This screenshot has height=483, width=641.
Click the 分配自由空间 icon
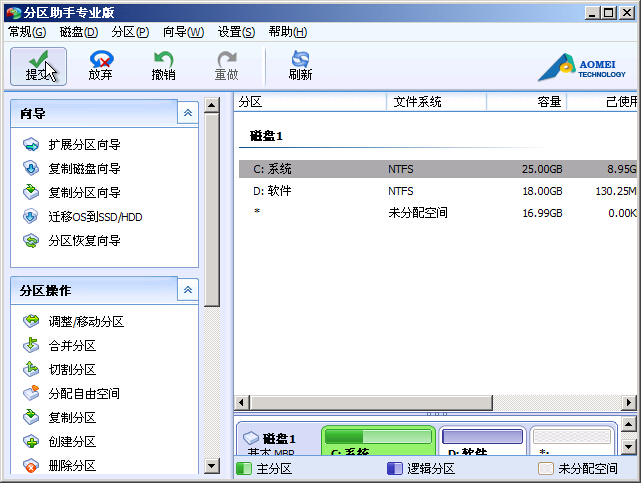point(31,394)
